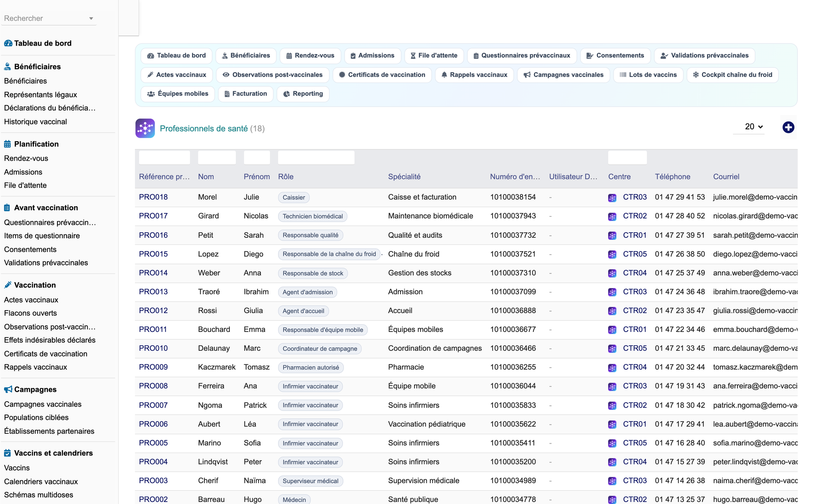Click the Tableau de bord sidebar icon
Screen dimensions: 815x504
coord(8,44)
